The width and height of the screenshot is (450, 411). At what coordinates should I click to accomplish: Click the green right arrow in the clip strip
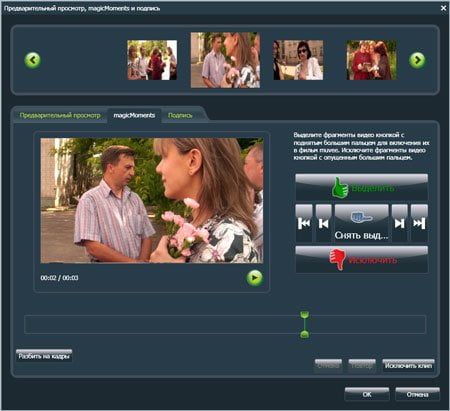(x=417, y=60)
